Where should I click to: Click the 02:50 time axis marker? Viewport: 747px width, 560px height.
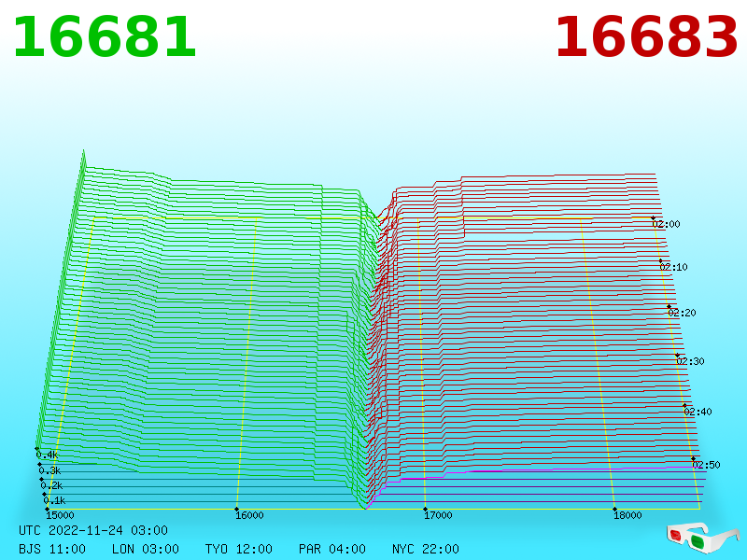tap(706, 465)
